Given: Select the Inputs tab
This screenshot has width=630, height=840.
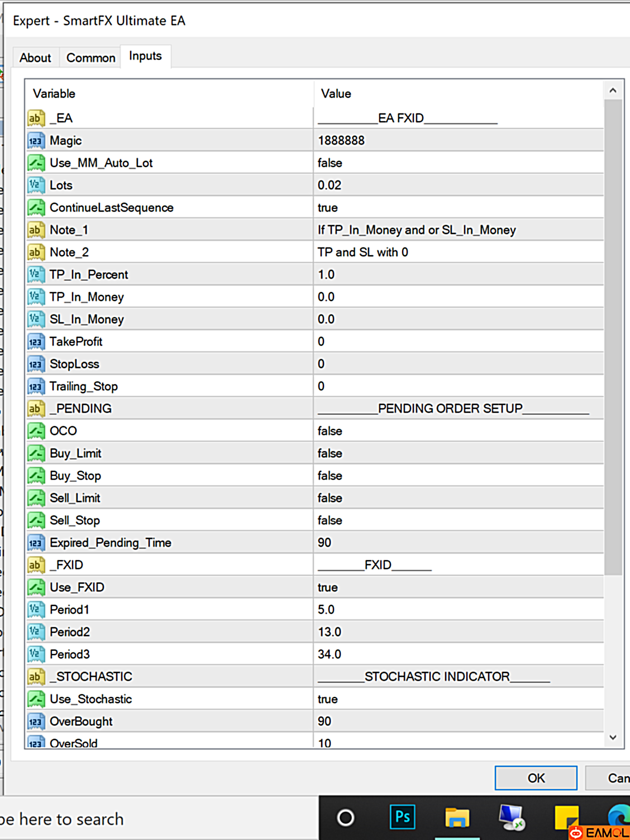Looking at the screenshot, I should 145,56.
